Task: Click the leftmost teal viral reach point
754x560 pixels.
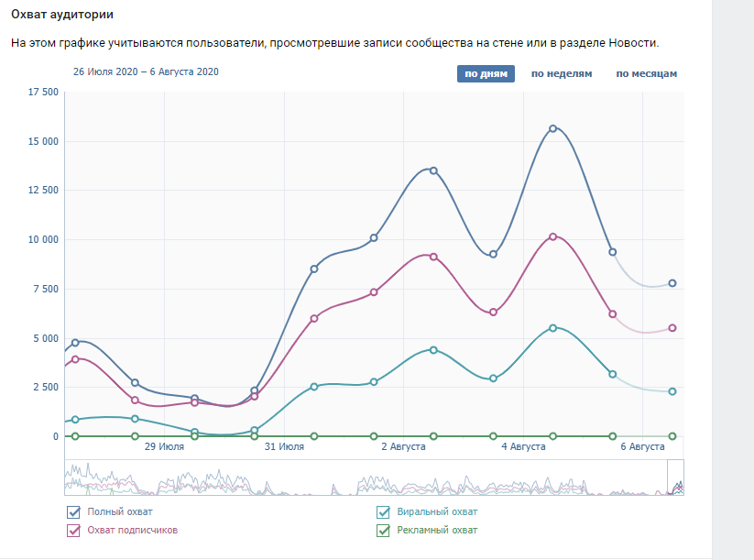Action: 75,420
